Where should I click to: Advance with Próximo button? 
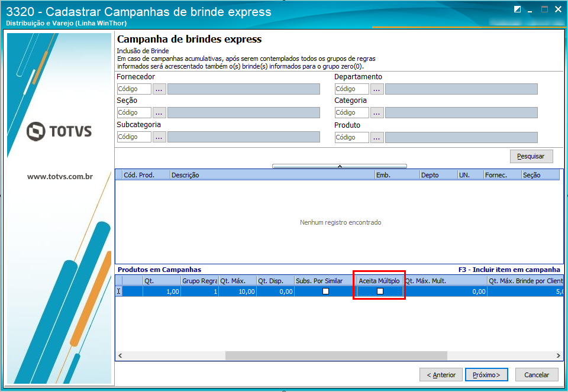(486, 375)
